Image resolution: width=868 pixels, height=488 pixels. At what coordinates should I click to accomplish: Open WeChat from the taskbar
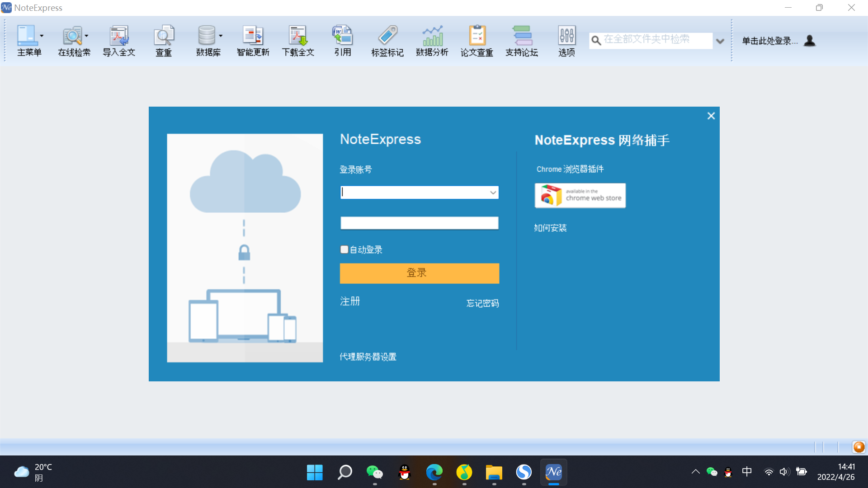[375, 473]
